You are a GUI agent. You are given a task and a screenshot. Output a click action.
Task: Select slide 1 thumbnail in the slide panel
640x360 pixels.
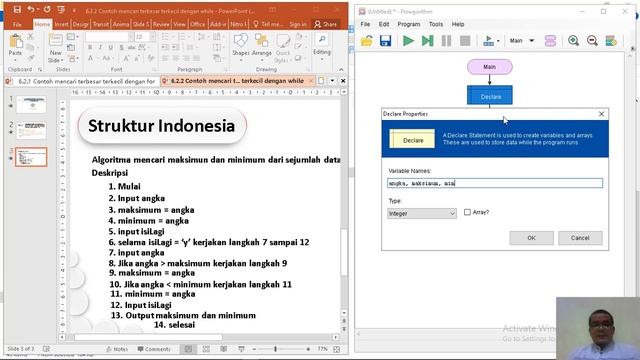[x=31, y=104]
